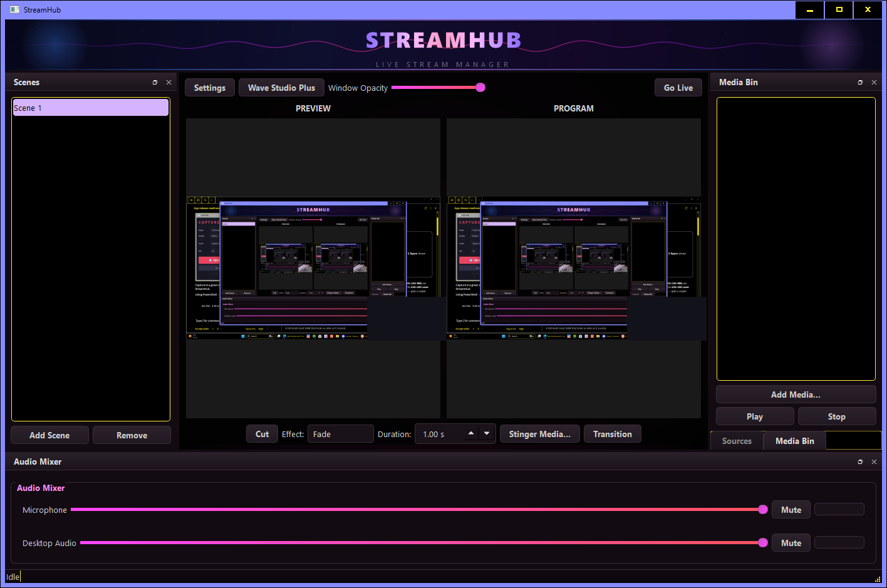Image resolution: width=887 pixels, height=588 pixels.
Task: Close the Scenes panel
Action: 169,83
